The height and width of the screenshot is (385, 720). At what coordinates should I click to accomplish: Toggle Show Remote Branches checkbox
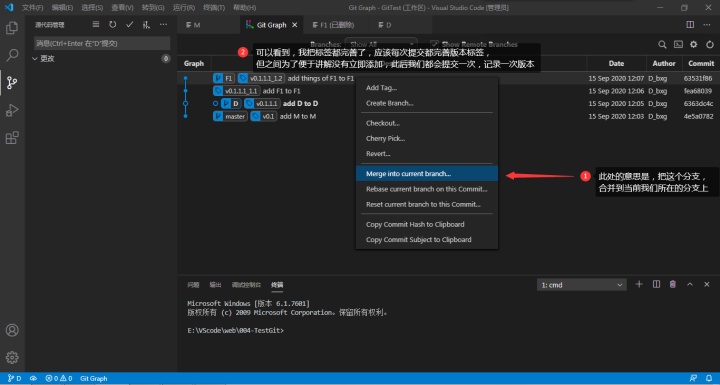(x=434, y=45)
